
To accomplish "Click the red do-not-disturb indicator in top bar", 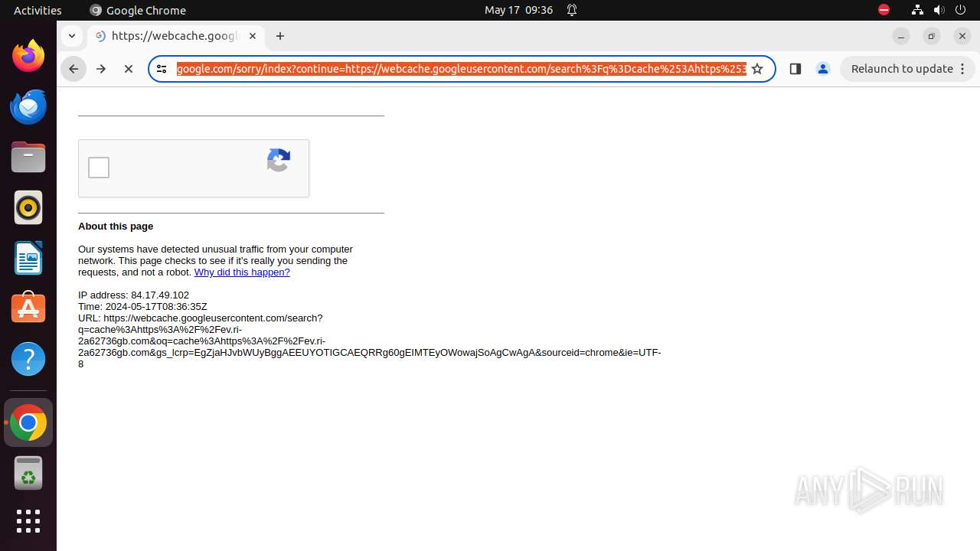I will tap(884, 10).
